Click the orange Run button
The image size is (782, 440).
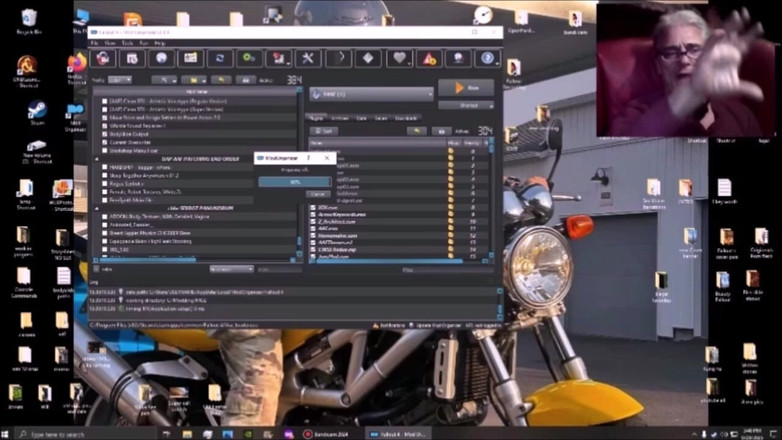point(465,89)
